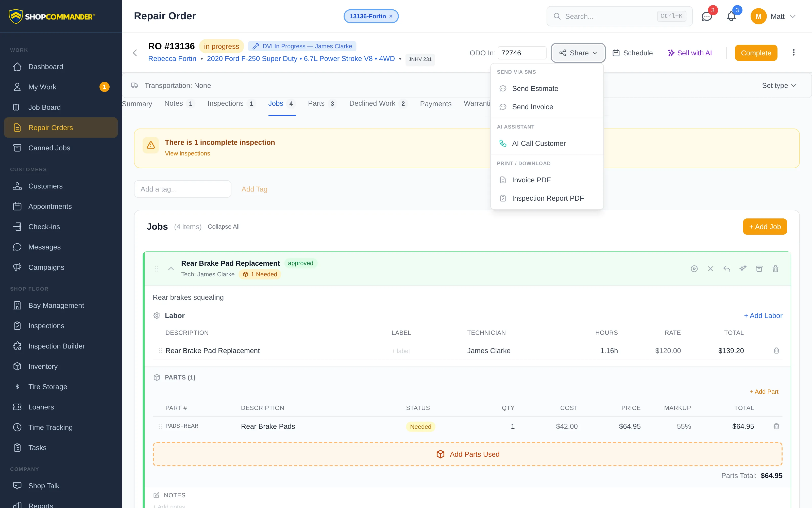This screenshot has height=508, width=812.
Task: Open Loaners page
Action: coord(61,407)
